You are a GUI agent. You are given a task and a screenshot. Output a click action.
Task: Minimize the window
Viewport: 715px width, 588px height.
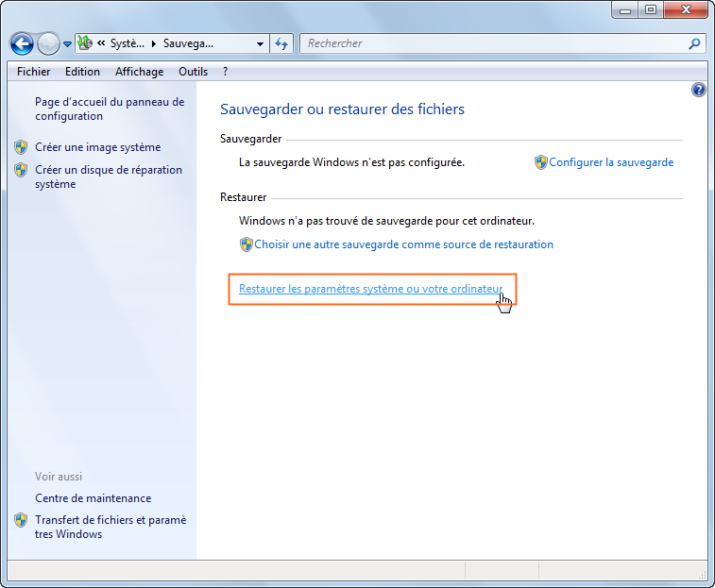pyautogui.click(x=625, y=10)
